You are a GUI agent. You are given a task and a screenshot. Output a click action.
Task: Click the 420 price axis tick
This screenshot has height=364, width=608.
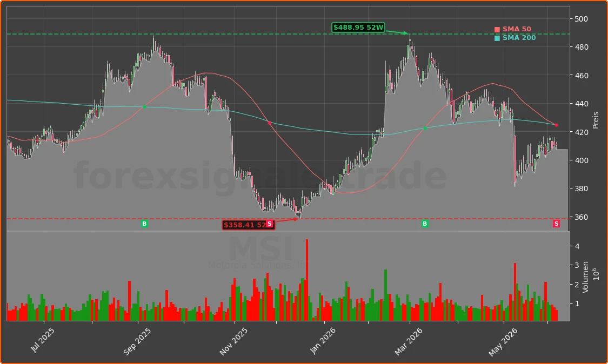coord(581,132)
